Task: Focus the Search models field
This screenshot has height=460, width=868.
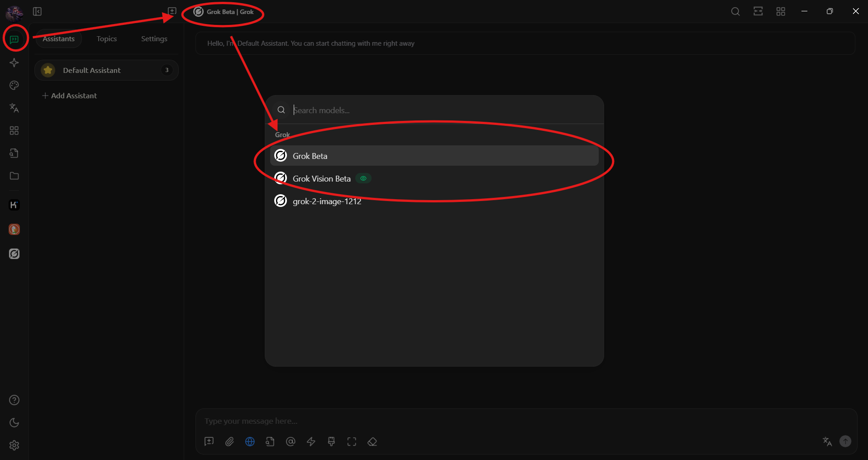Action: pyautogui.click(x=434, y=110)
